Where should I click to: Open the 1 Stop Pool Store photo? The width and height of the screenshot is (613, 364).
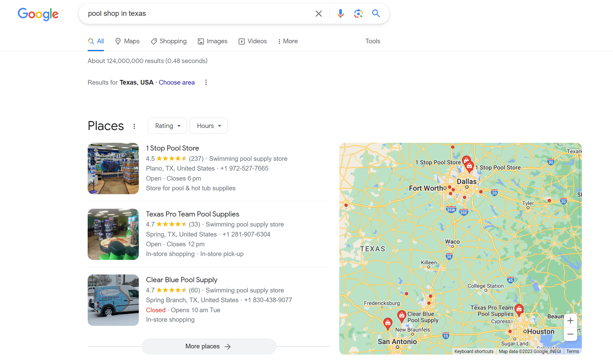[113, 169]
